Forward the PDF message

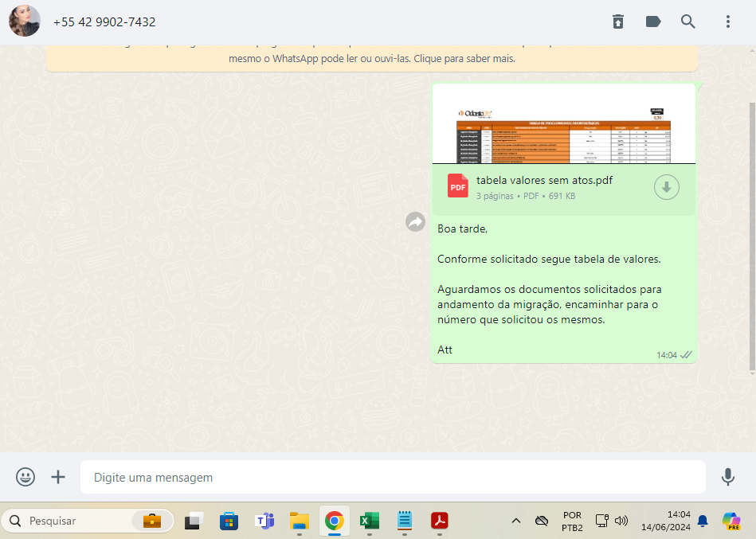click(x=415, y=222)
